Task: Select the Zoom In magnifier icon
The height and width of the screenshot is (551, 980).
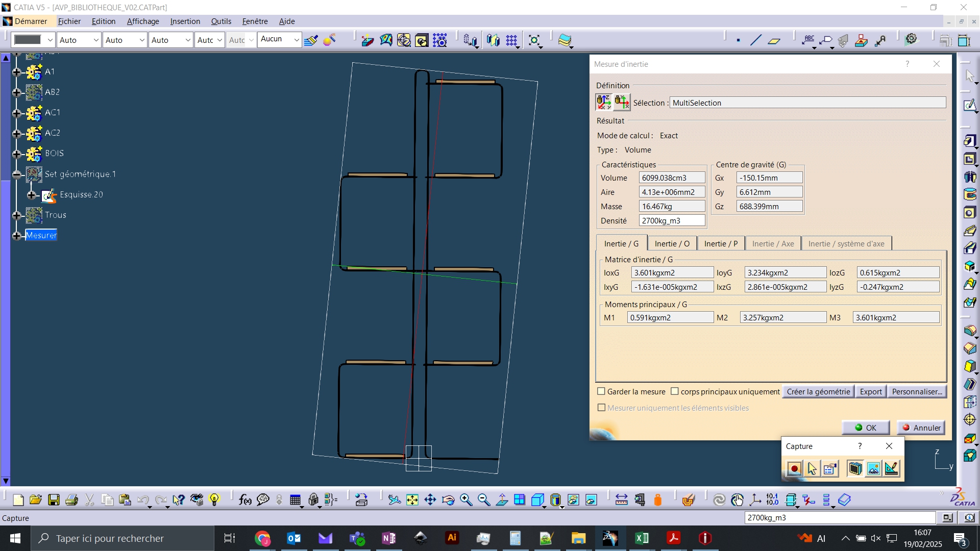Action: click(466, 500)
